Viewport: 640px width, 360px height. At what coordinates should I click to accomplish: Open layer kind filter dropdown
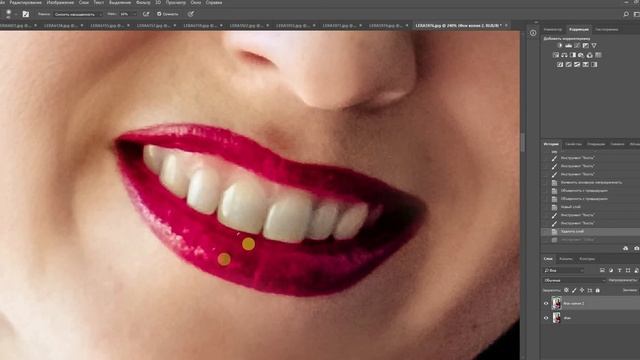(x=564, y=270)
